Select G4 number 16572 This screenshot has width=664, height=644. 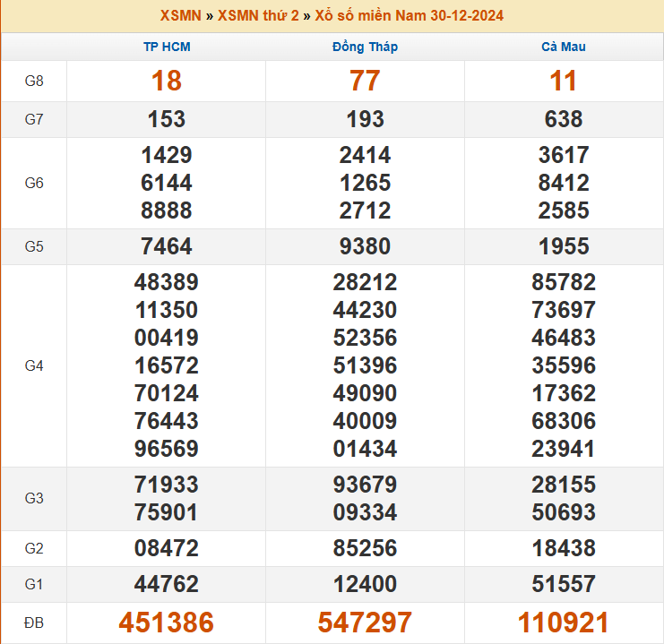167,365
